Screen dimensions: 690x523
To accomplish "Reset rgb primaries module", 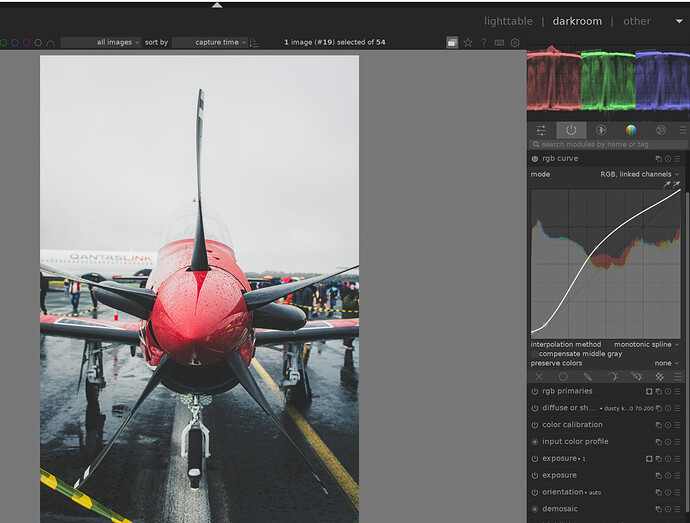I will click(x=668, y=391).
